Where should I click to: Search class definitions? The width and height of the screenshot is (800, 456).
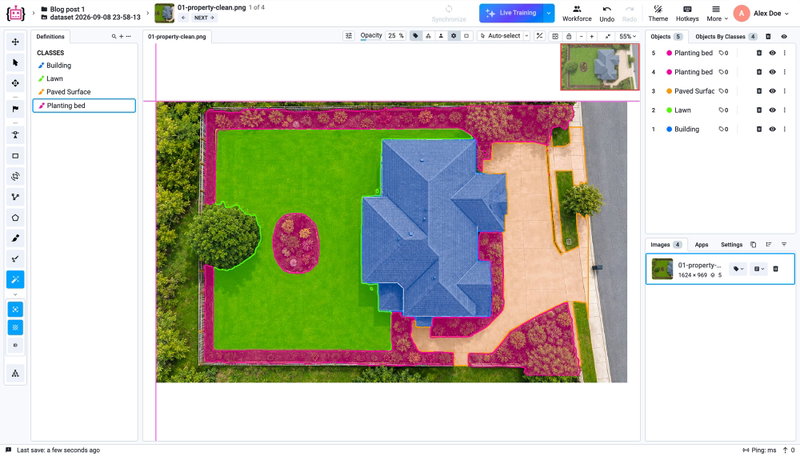(x=114, y=37)
